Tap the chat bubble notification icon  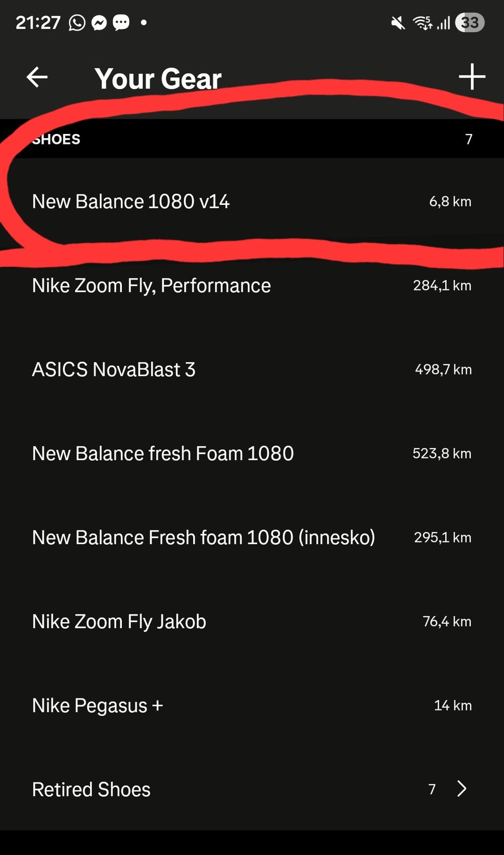pos(121,23)
